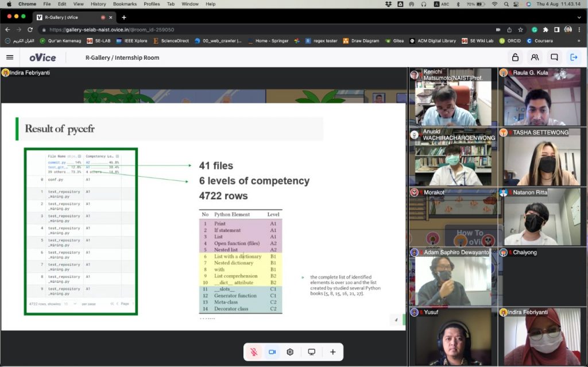Open the History menu in menu bar
Screen dimensions: 588x367
(98, 4)
